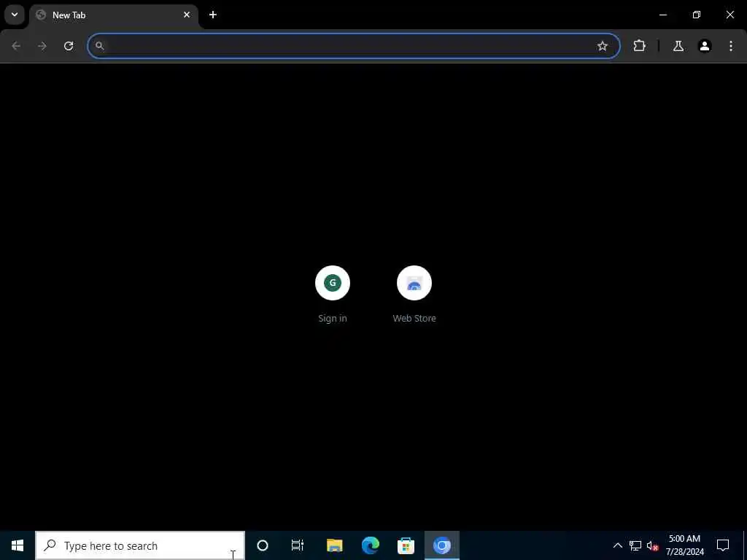Go forward using the forward arrow

42,46
